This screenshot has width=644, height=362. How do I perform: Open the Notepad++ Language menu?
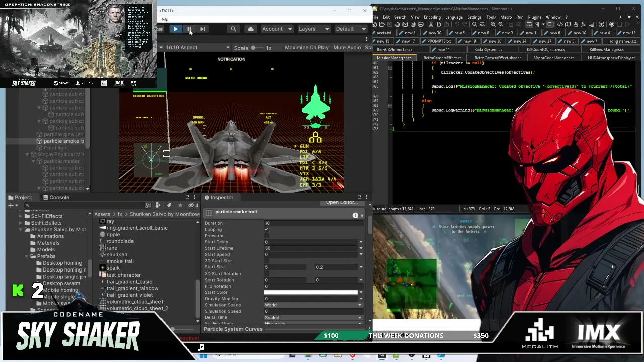[454, 17]
